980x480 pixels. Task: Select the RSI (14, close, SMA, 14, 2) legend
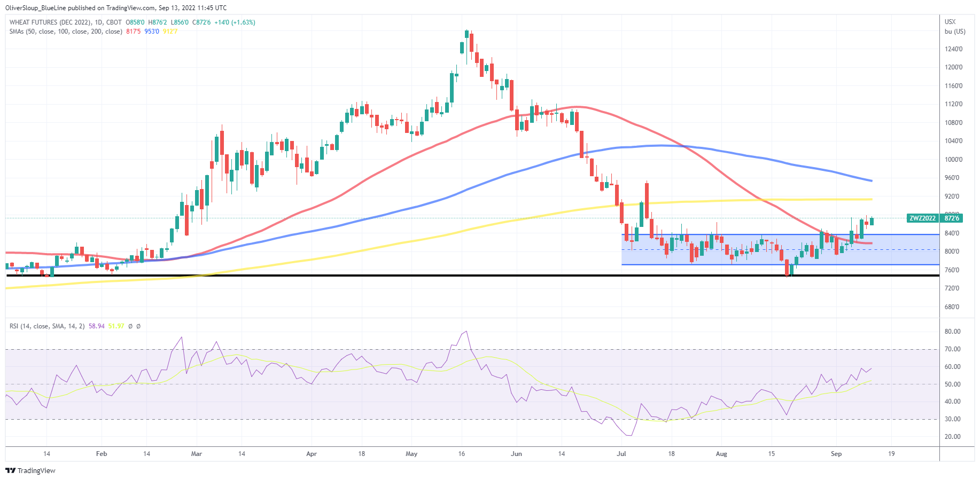(47, 326)
